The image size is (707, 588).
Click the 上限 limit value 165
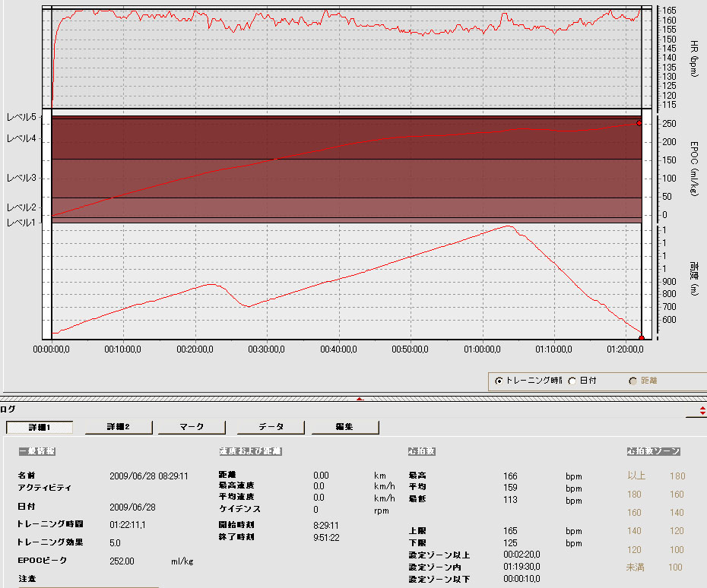coord(510,531)
